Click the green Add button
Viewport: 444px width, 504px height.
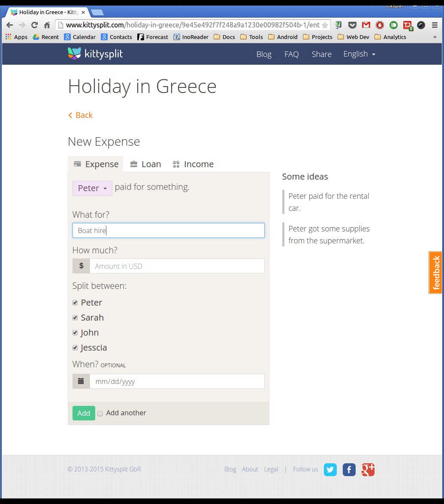pos(84,413)
